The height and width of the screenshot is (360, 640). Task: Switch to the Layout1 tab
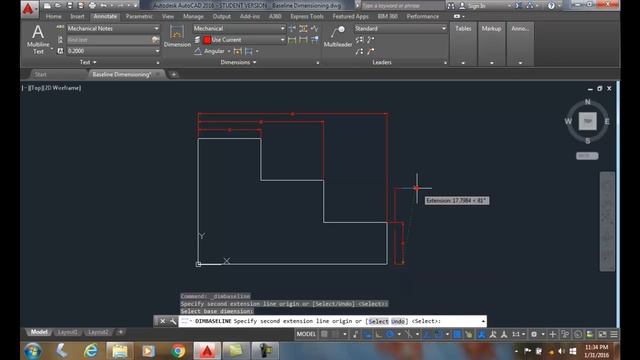(67, 332)
